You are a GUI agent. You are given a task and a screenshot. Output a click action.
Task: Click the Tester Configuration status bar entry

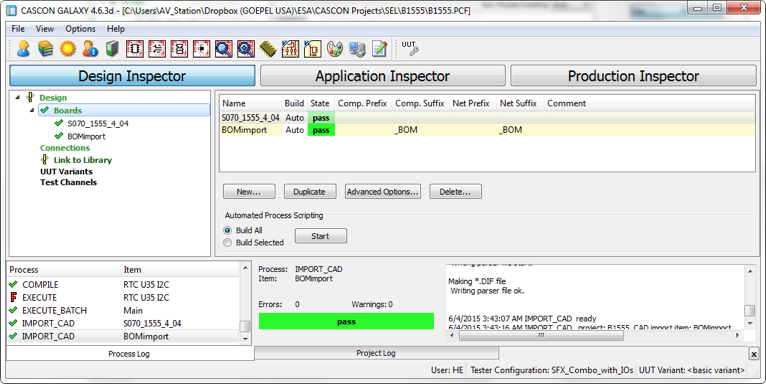[551, 370]
